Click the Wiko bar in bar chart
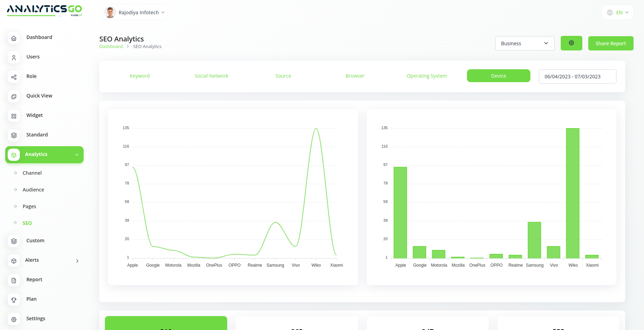The image size is (644, 330). tap(573, 193)
